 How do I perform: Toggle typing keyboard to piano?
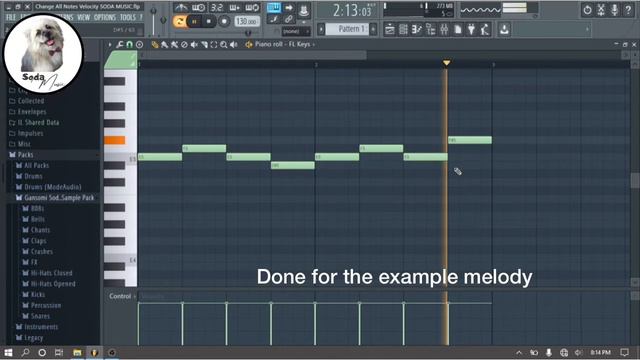point(274,7)
